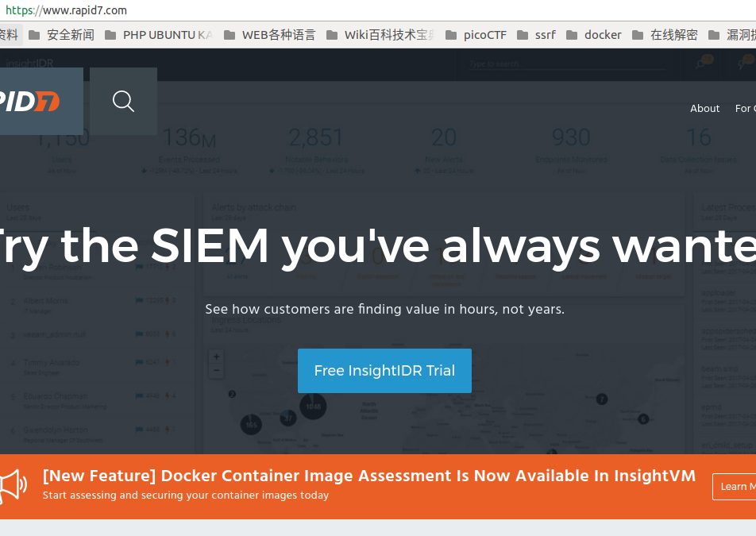Open the picoCTF bookmark folder
This screenshot has width=756, height=536.
pyautogui.click(x=476, y=35)
